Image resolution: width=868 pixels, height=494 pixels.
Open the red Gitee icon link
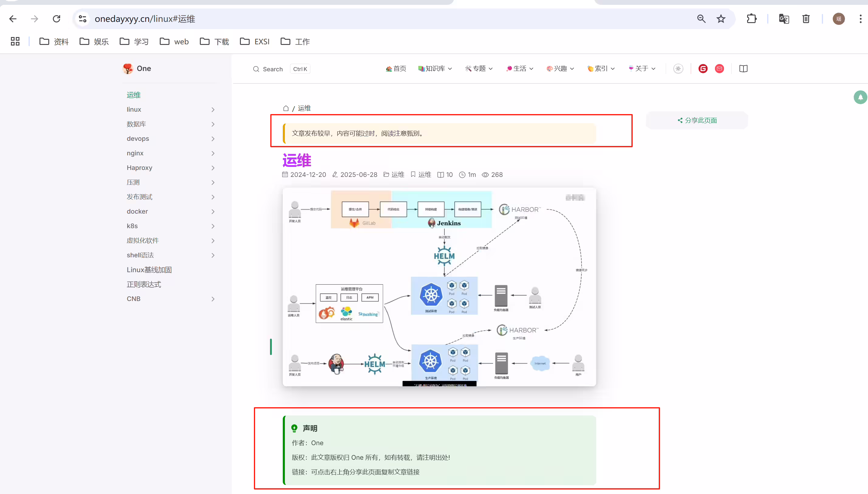tap(703, 69)
